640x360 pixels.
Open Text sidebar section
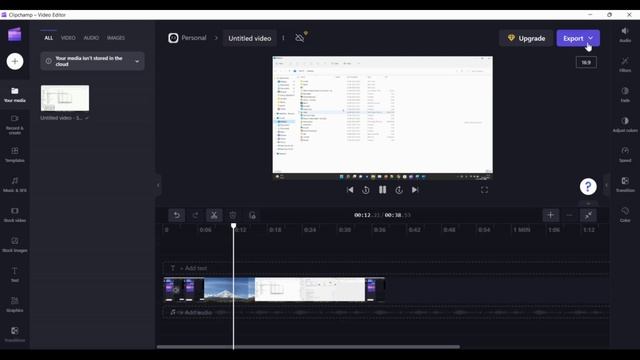pos(15,275)
